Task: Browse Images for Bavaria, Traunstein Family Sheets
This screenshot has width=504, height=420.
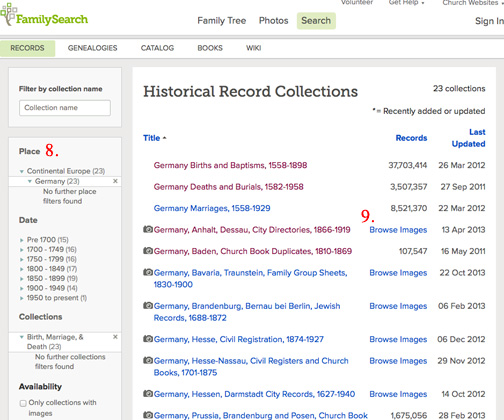Action: (x=398, y=273)
